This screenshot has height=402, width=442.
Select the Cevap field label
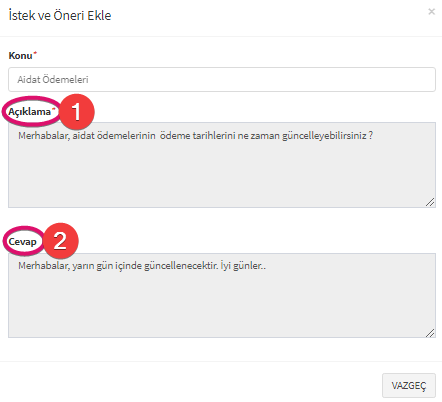pos(22,242)
